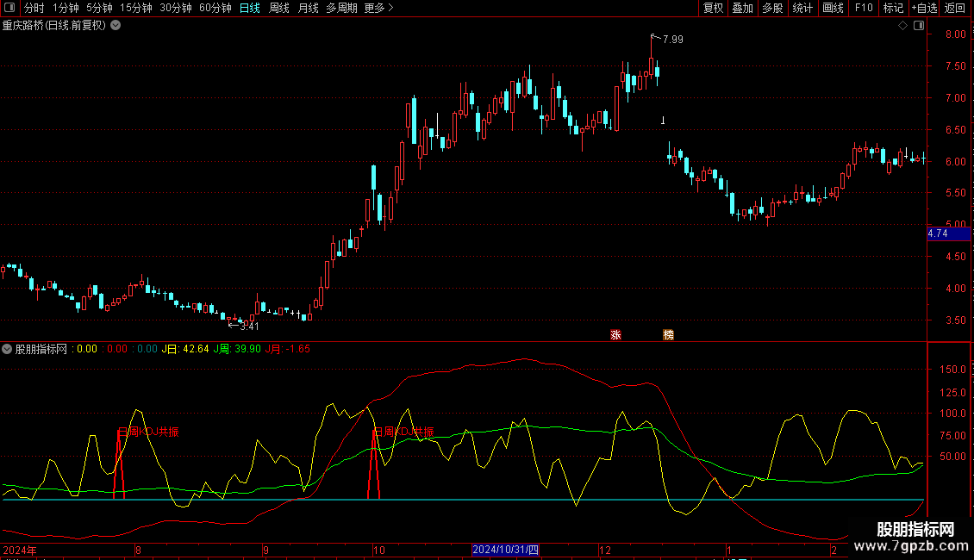Open F10 company information
The height and width of the screenshot is (560, 974).
pyautogui.click(x=864, y=8)
